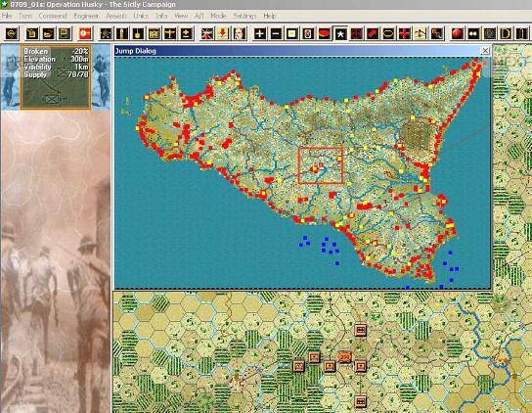Click the D-shaped toolbar icon

point(506,33)
